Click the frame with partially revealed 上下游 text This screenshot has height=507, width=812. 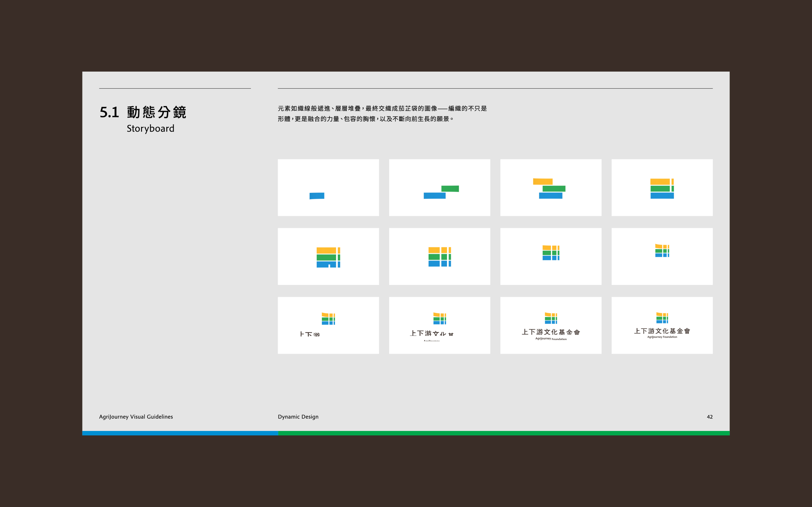tap(328, 325)
